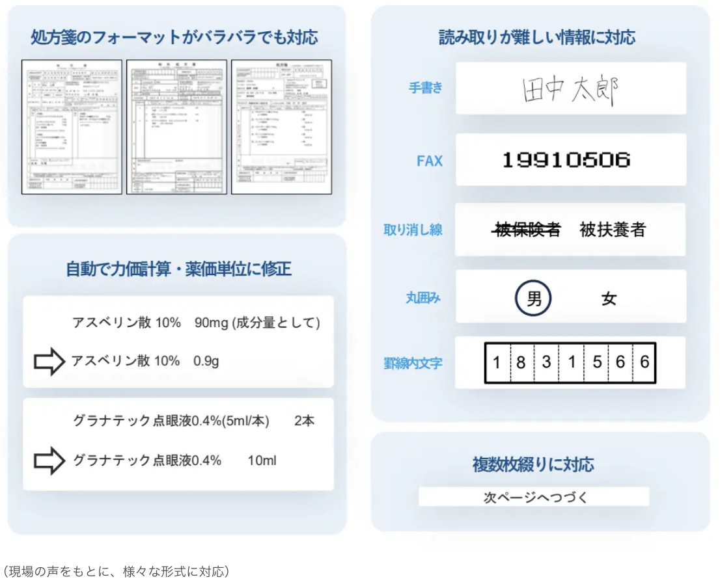Click the FAX number 19910506 box
720x588 pixels.
click(566, 160)
